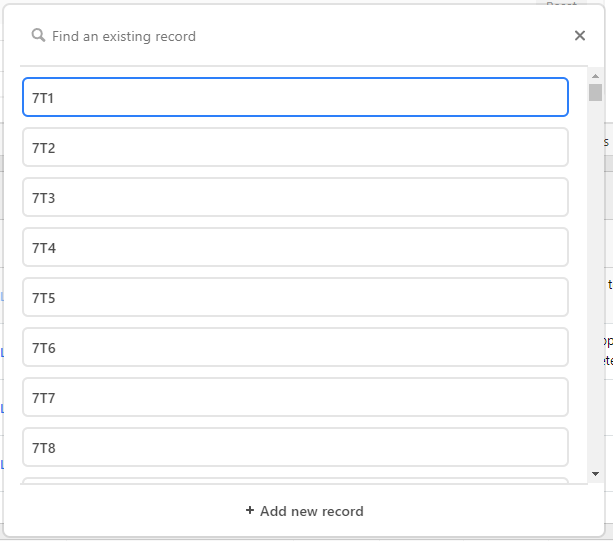Select the 7T2 record
The height and width of the screenshot is (541, 613).
pyautogui.click(x=295, y=147)
